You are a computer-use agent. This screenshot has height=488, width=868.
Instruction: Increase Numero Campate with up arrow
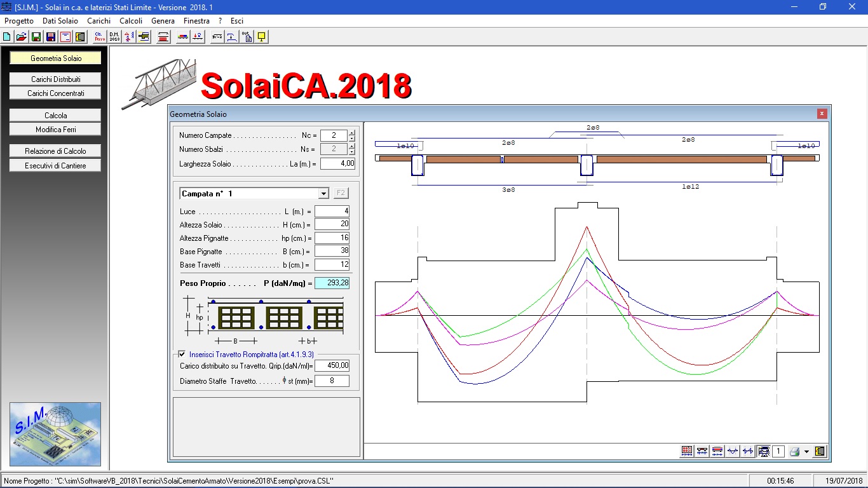[x=352, y=133]
